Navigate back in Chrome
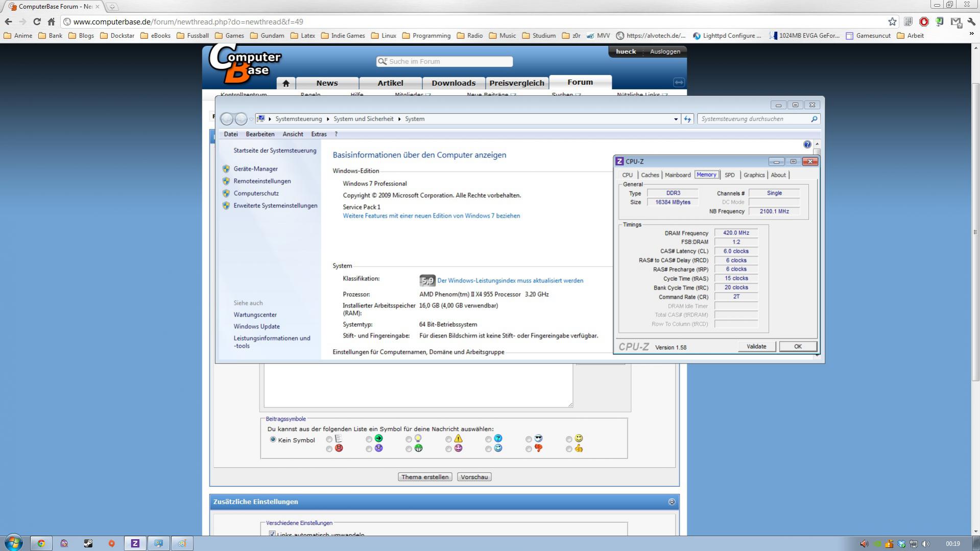The width and height of the screenshot is (980, 551). 8,21
